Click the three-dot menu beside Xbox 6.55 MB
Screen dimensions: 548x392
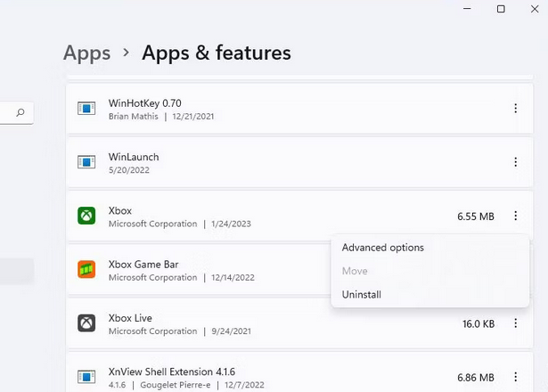pyautogui.click(x=516, y=216)
